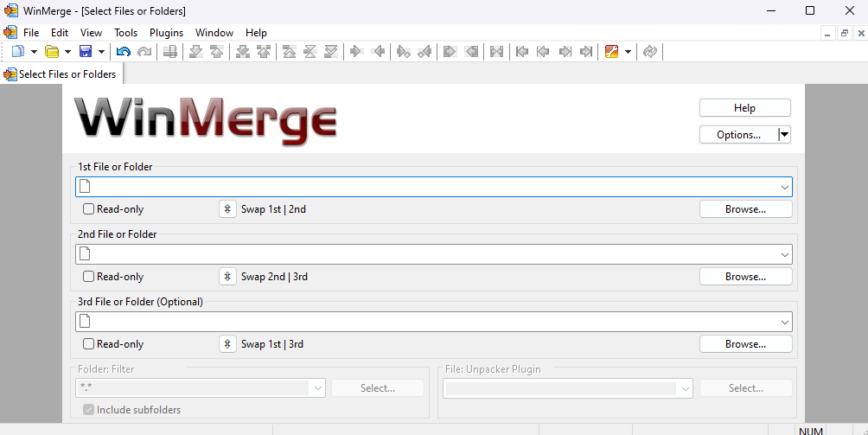Click Browse for the 2nd file
The image size is (868, 435).
point(745,277)
